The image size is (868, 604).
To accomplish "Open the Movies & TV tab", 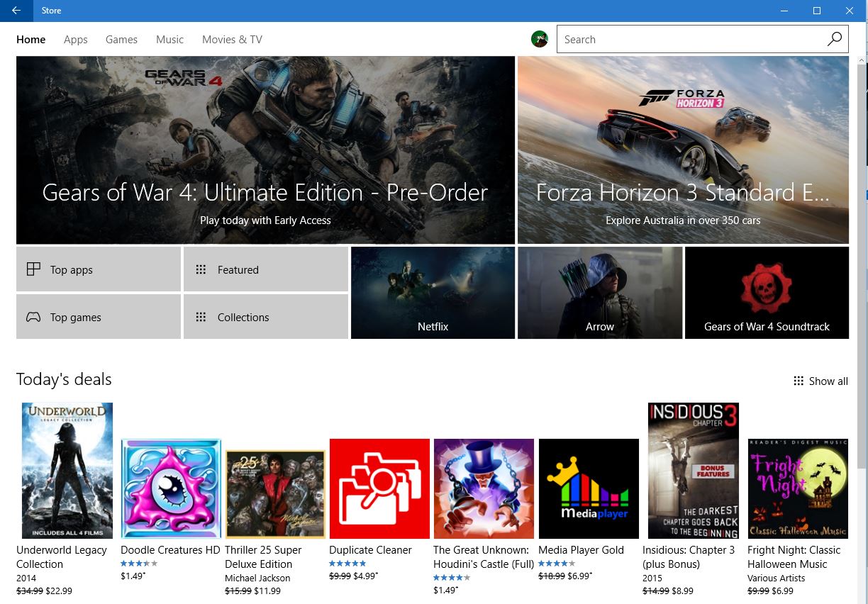I will (232, 40).
